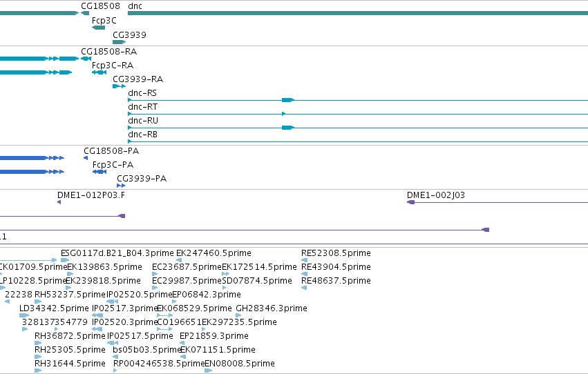The width and height of the screenshot is (588, 374).
Task: Click the CG3939 gene arrow glyph
Action: click(120, 42)
